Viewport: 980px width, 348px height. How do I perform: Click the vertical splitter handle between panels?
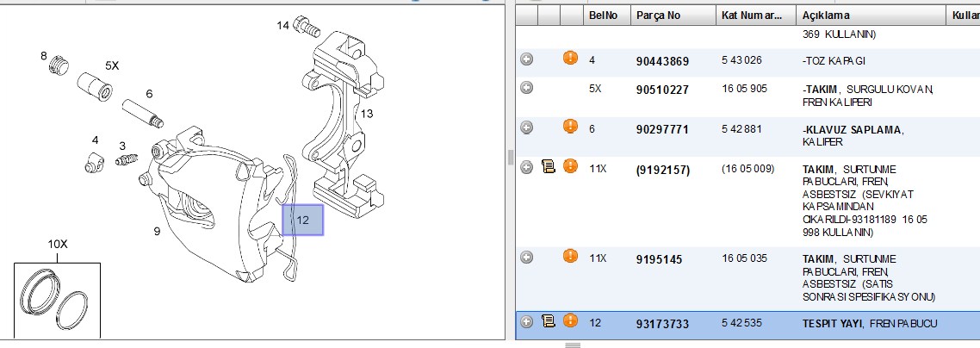coord(510,156)
